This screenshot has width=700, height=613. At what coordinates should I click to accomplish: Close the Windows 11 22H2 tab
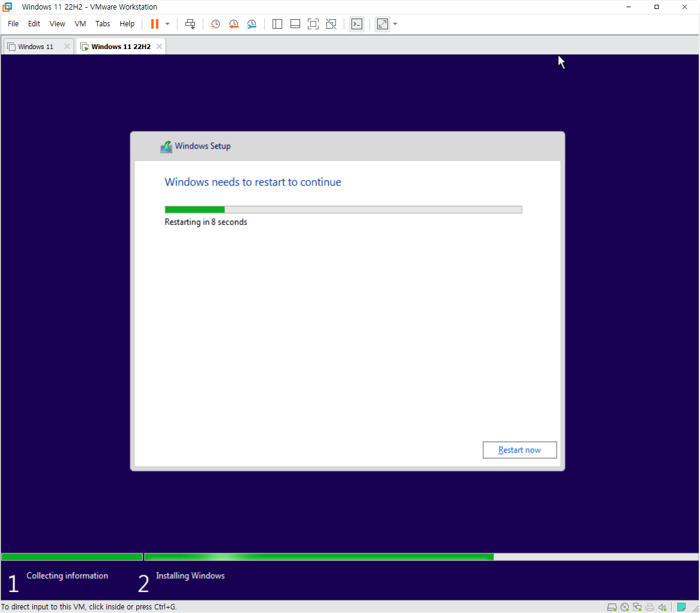point(160,47)
